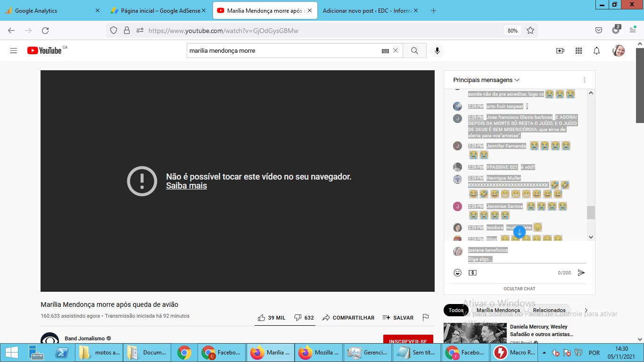Dislike the video showing 632
Viewport: 644px width, 362px height.
pos(304,318)
